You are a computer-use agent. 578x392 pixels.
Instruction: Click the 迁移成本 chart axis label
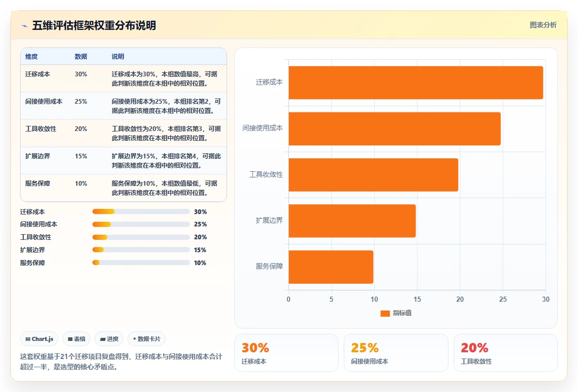269,82
